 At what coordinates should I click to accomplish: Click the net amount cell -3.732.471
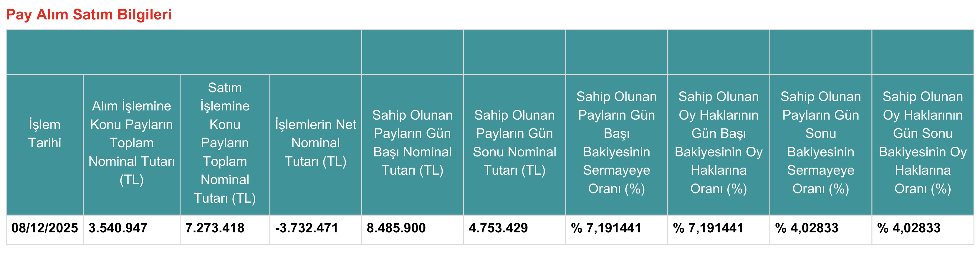point(307,228)
